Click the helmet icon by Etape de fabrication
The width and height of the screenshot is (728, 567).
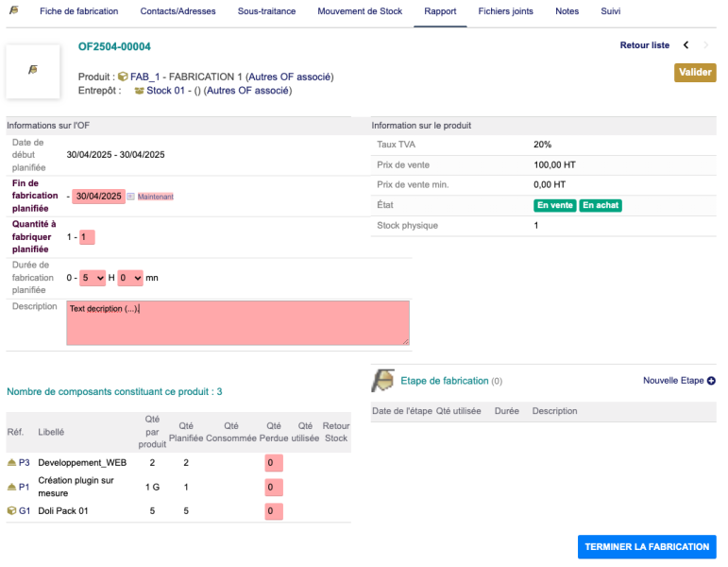(x=382, y=380)
